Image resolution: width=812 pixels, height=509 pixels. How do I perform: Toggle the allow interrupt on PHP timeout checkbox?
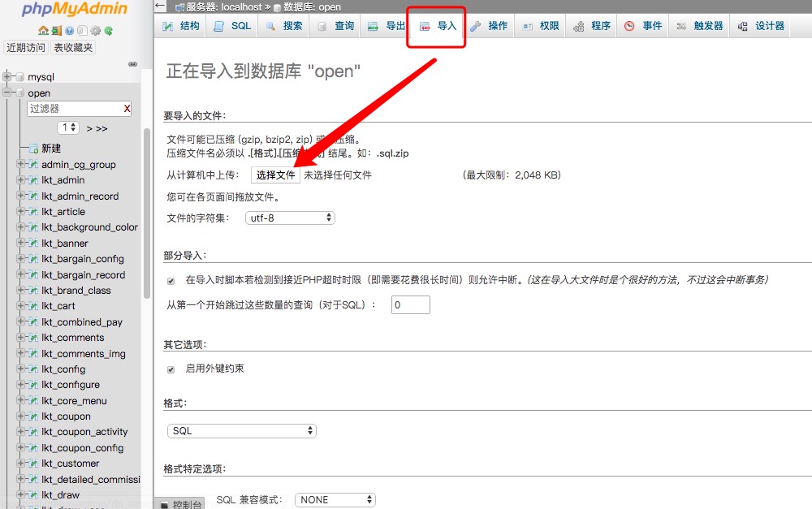tap(171, 281)
